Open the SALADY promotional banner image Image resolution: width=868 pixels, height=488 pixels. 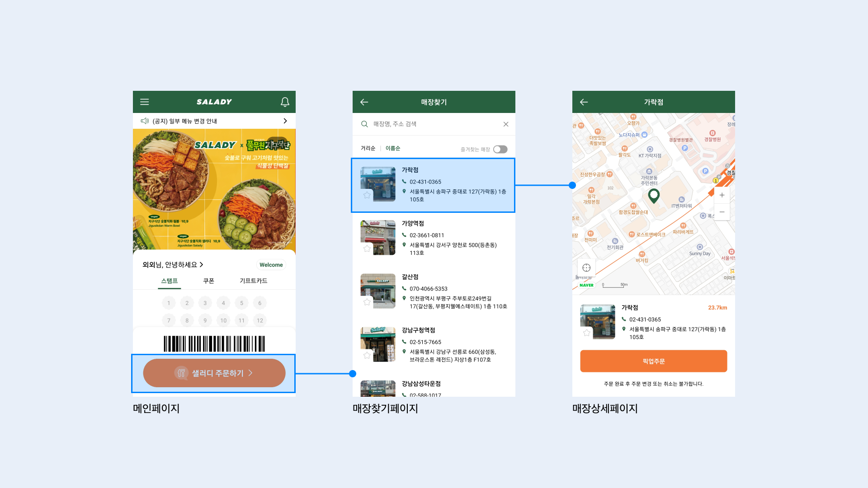214,189
